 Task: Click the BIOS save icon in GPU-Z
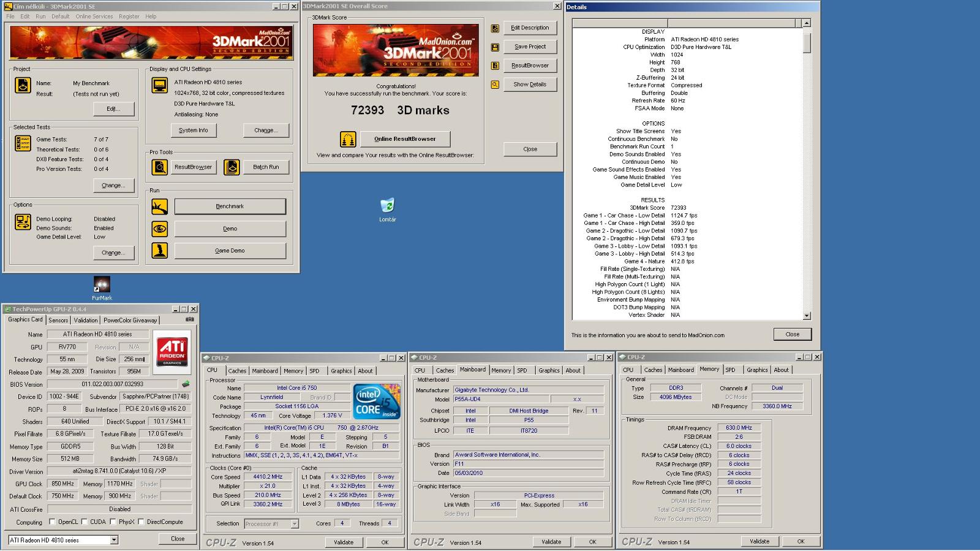coord(186,384)
